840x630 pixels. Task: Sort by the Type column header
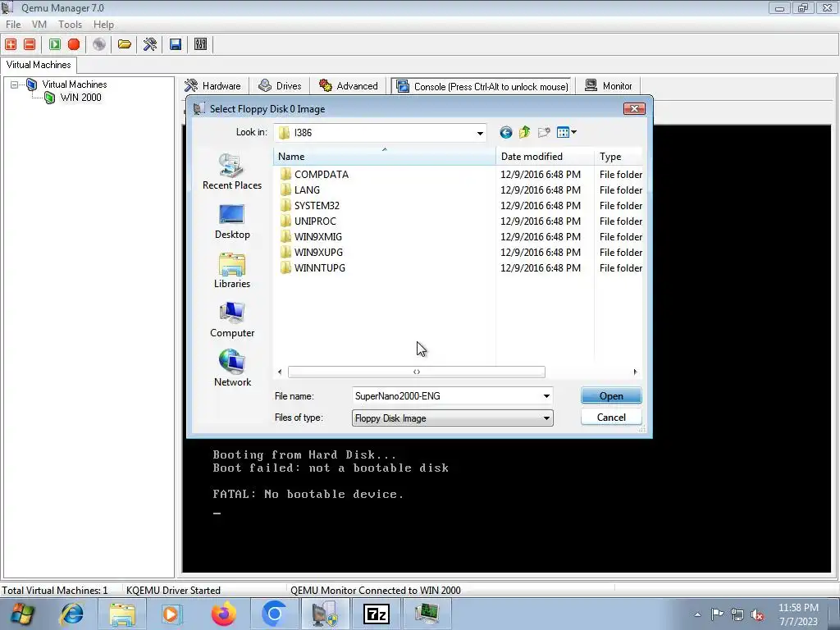pyautogui.click(x=619, y=157)
